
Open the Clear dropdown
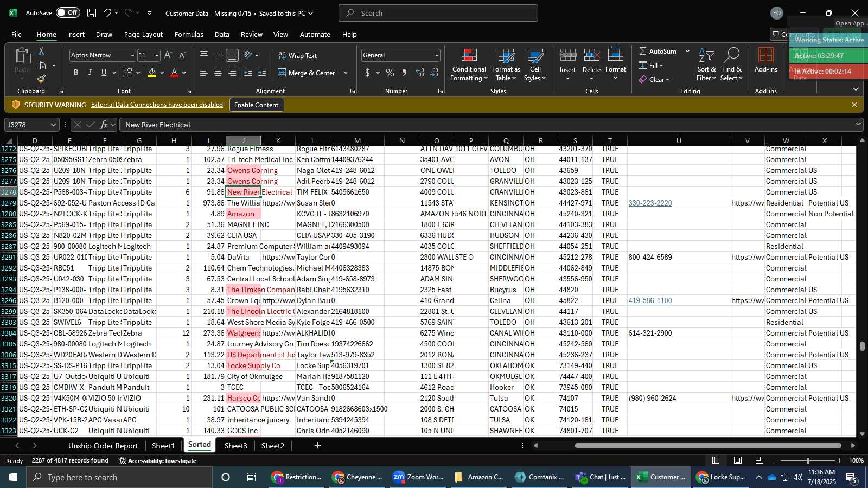pos(654,79)
